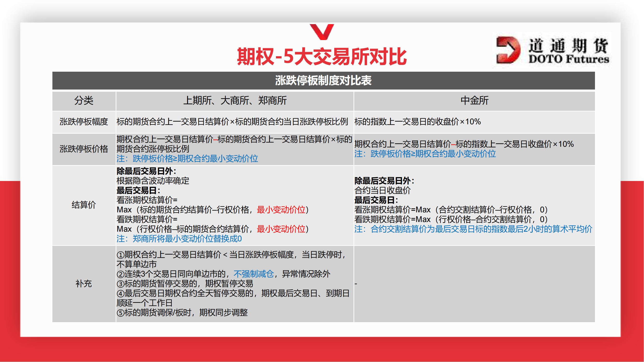
Task: Click the 涨跌停板制度对比表 table header
Action: [323, 80]
